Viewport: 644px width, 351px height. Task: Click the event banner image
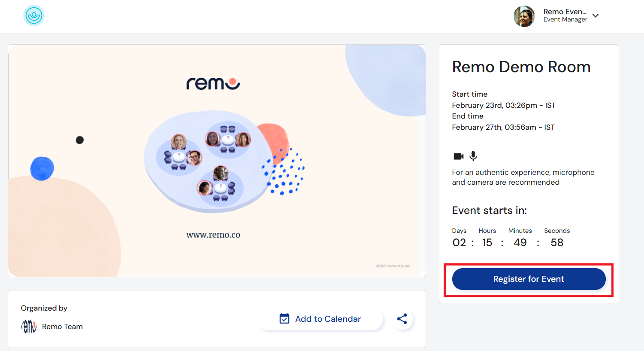tap(217, 161)
